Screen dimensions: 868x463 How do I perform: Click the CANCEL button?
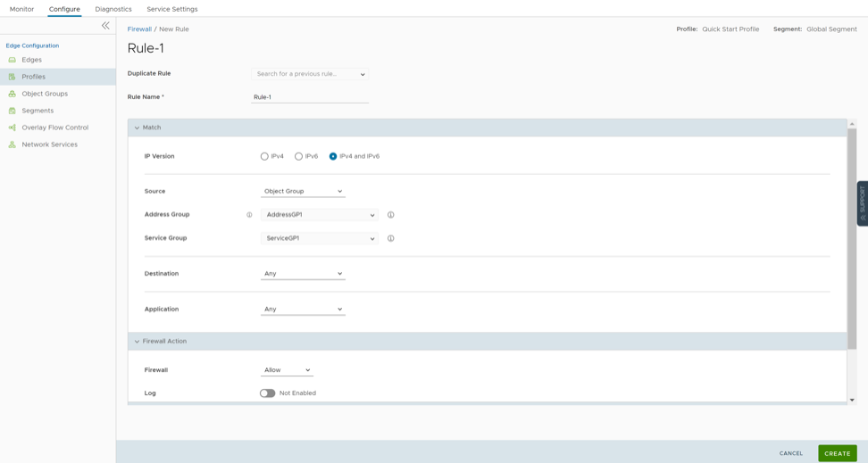(x=790, y=453)
